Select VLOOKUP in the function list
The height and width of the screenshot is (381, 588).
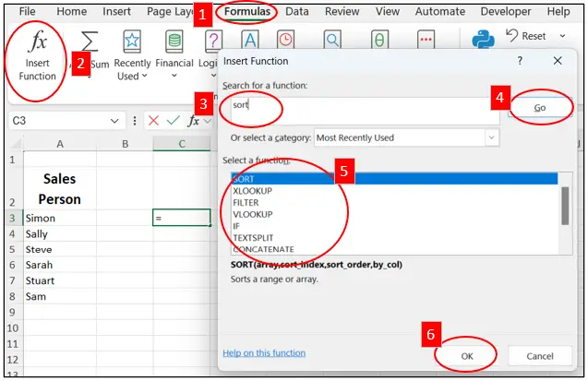click(x=394, y=214)
